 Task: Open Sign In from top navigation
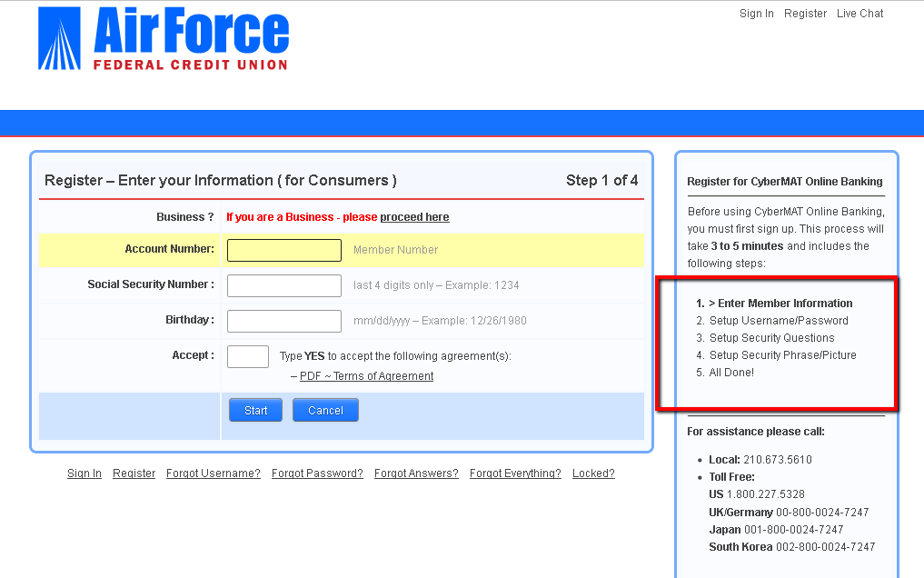coord(756,14)
